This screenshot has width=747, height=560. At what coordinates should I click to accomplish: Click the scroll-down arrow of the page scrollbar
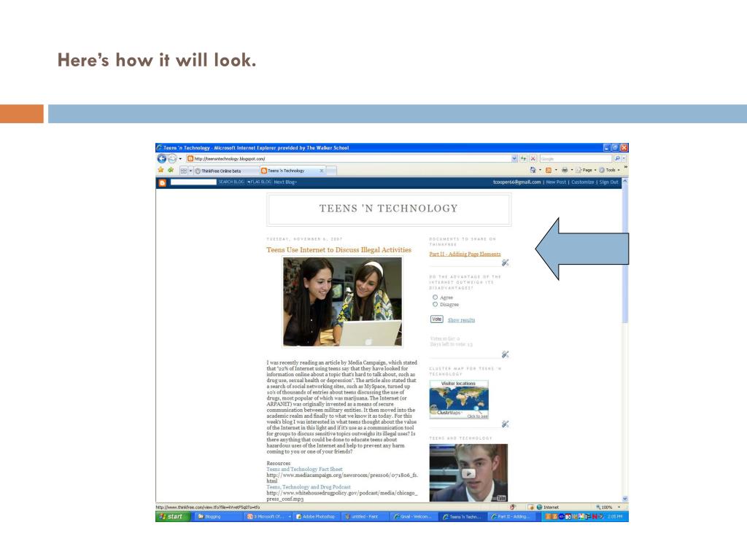tap(625, 499)
